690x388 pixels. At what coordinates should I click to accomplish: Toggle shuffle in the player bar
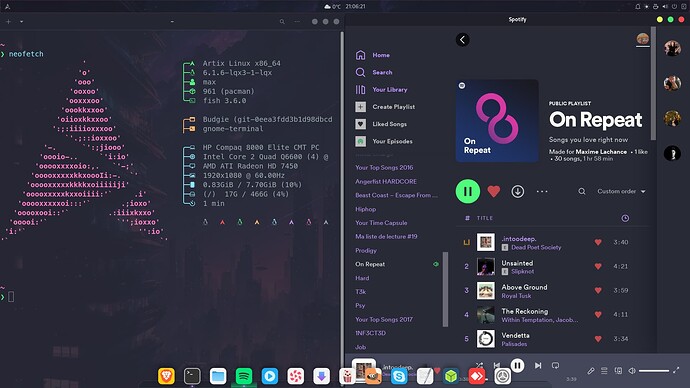(x=479, y=366)
